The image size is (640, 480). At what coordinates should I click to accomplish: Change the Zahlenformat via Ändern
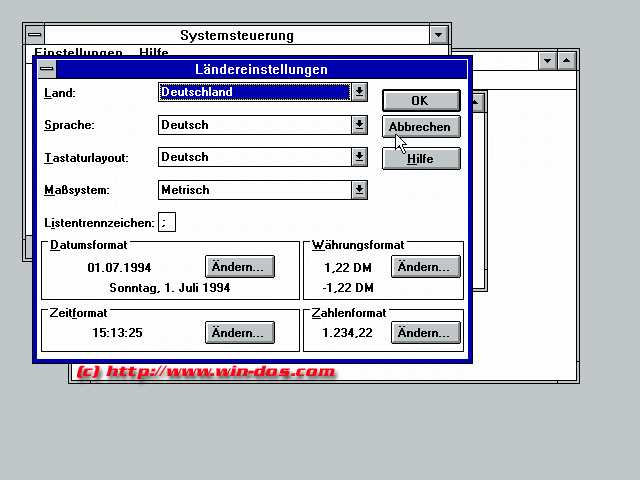(x=425, y=333)
